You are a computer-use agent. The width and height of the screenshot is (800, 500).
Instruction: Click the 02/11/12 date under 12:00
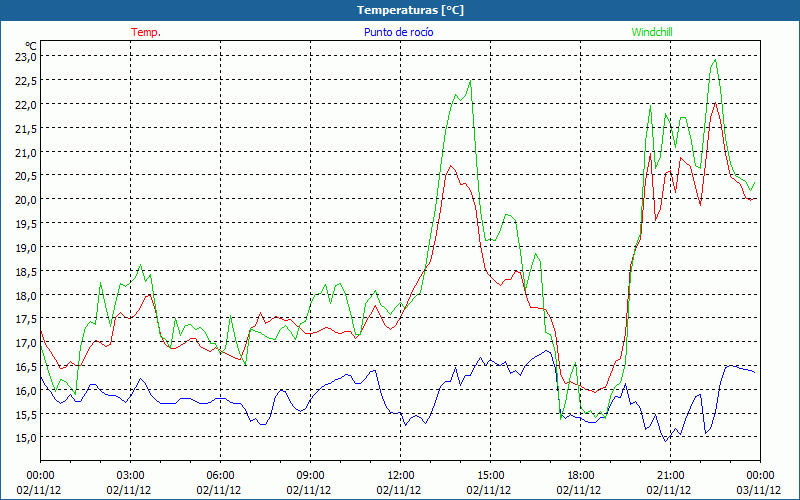click(x=398, y=490)
